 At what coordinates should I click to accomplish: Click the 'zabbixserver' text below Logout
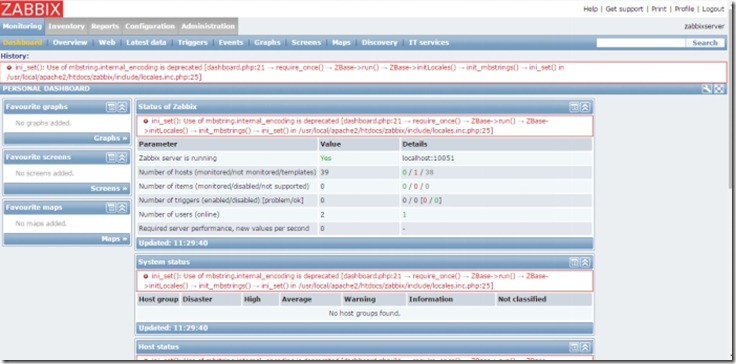(x=704, y=26)
